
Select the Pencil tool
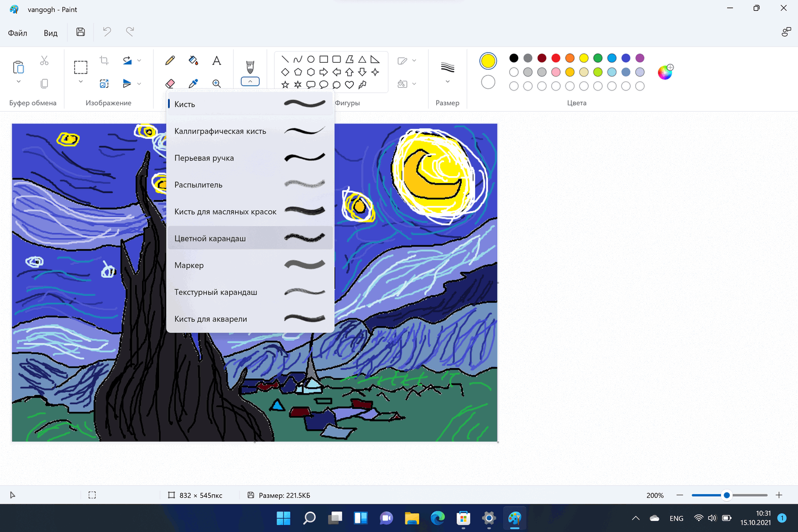tap(170, 61)
